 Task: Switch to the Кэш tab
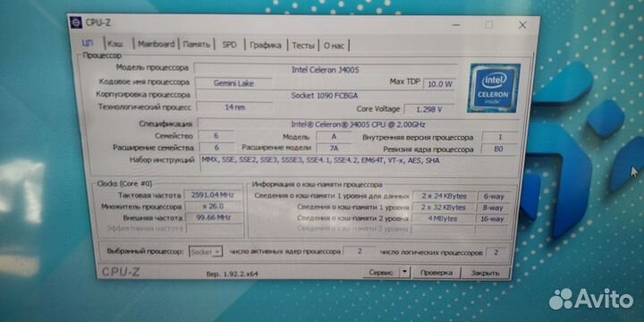click(x=115, y=45)
